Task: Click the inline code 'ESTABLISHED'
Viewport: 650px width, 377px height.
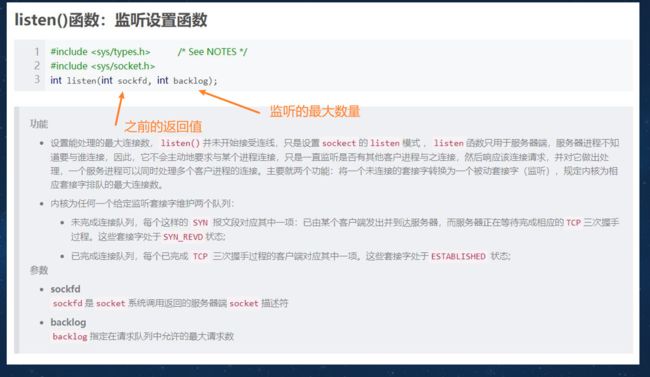Action: coord(458,256)
